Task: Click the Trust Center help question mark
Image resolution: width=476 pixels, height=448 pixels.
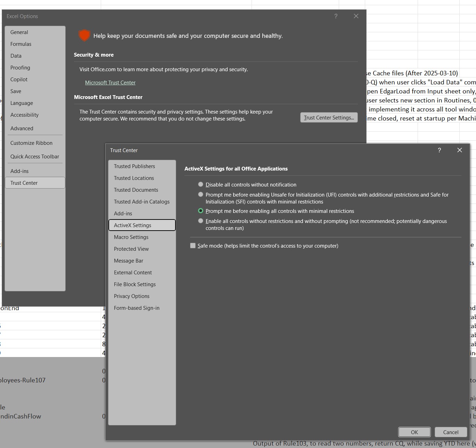Action: (x=439, y=150)
